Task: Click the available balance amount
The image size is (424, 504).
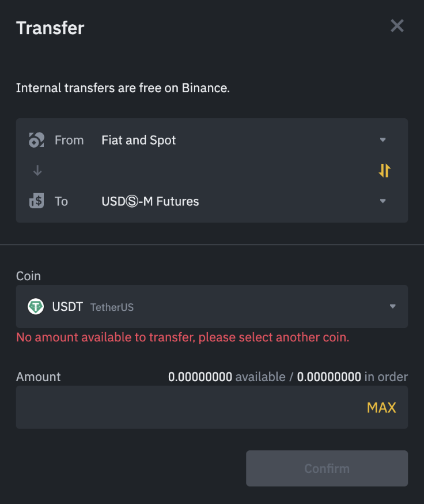Action: [x=200, y=377]
